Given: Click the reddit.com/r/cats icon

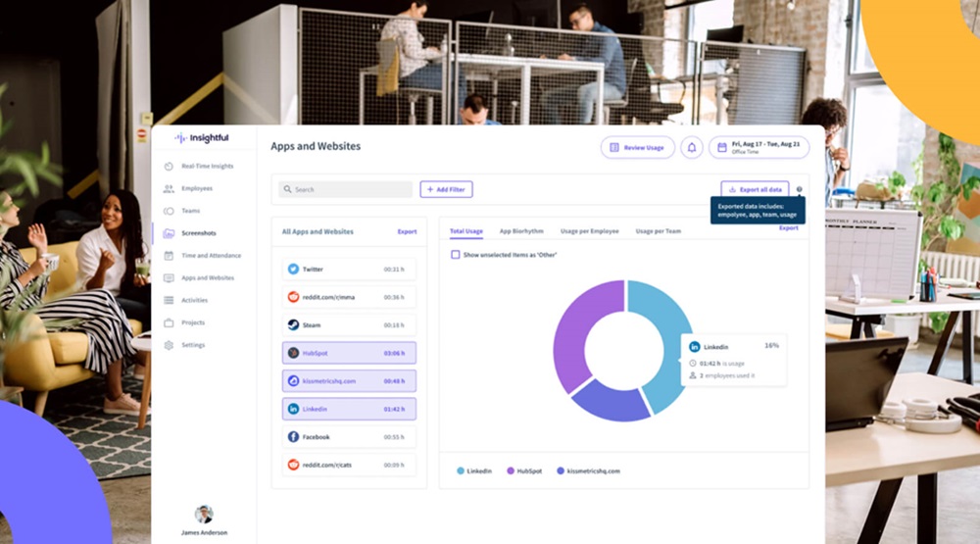Looking at the screenshot, I should pyautogui.click(x=293, y=465).
